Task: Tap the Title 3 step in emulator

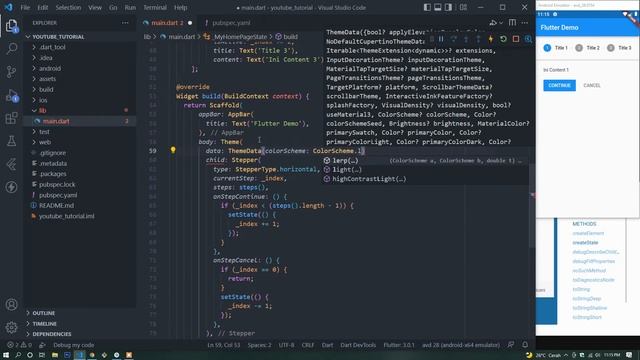Action: (x=619, y=48)
